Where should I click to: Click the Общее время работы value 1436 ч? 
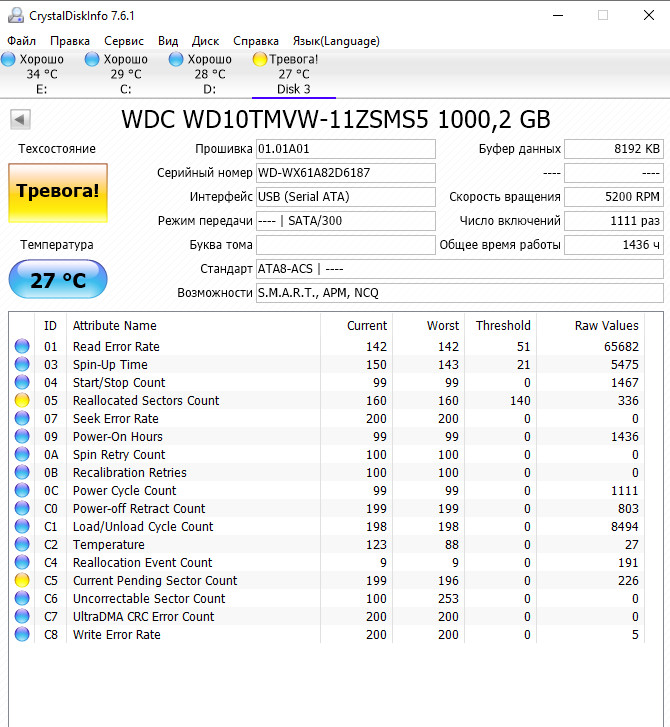click(614, 245)
